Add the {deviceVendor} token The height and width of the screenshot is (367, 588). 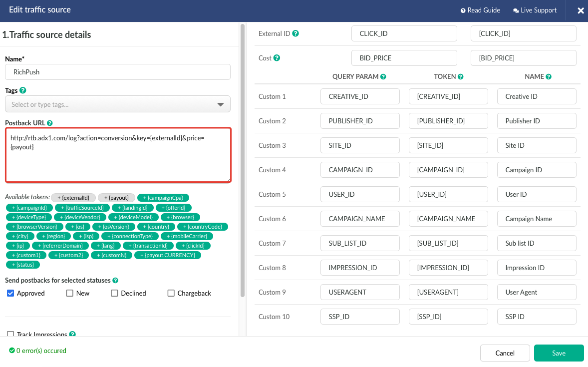point(80,217)
